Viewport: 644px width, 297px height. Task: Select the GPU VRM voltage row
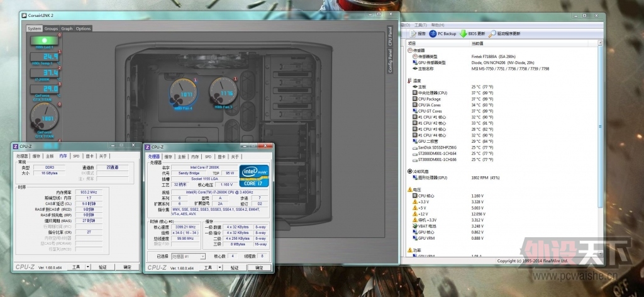pyautogui.click(x=502, y=238)
